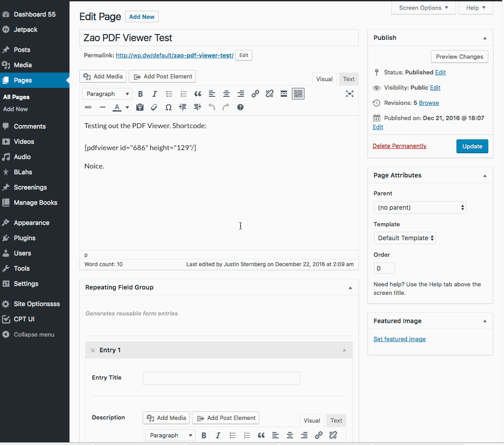Insert link in main editor toolbar
Viewport: 504px width, 445px height.
(x=255, y=94)
